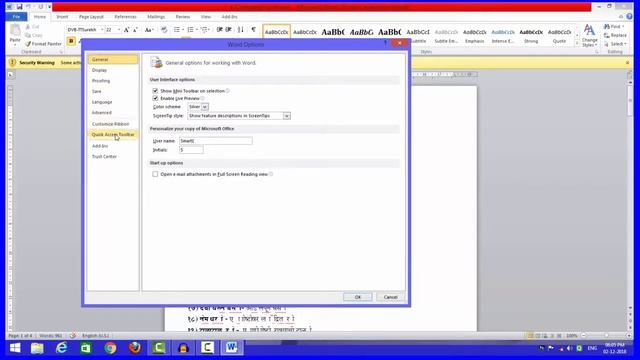
Task: Apply the Strong style from gallery
Action: (531, 36)
